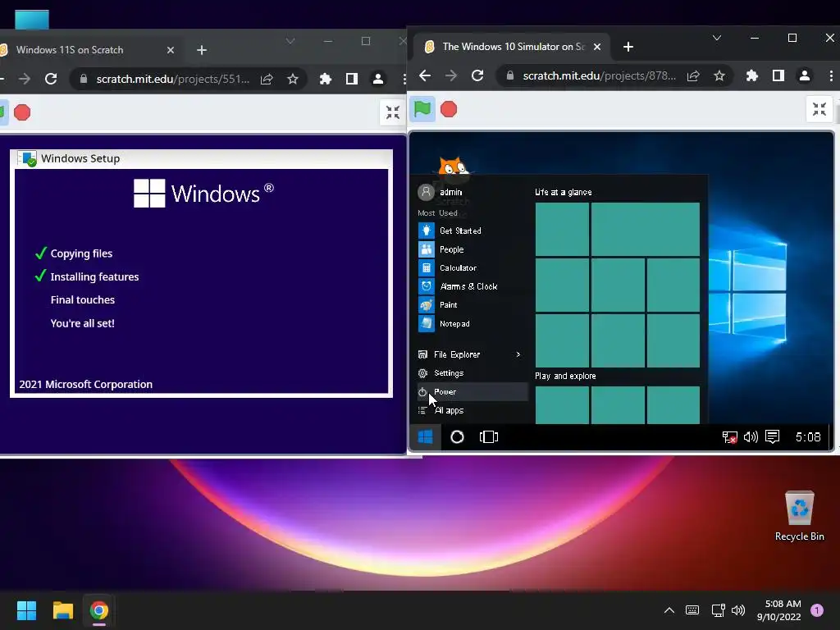The width and height of the screenshot is (840, 630).
Task: Select the Recycle Bin desktop icon
Action: pyautogui.click(x=799, y=517)
